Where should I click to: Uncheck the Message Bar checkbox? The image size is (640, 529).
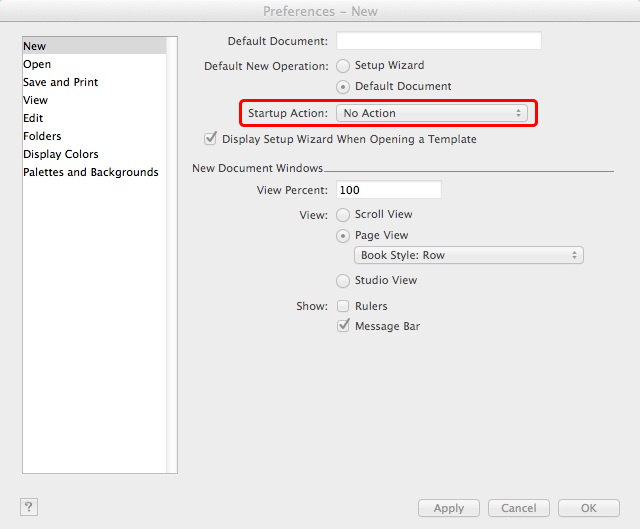tap(343, 327)
